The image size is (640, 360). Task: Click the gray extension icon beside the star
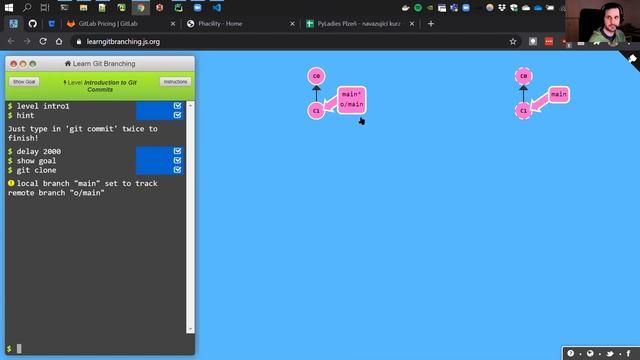pyautogui.click(x=533, y=42)
